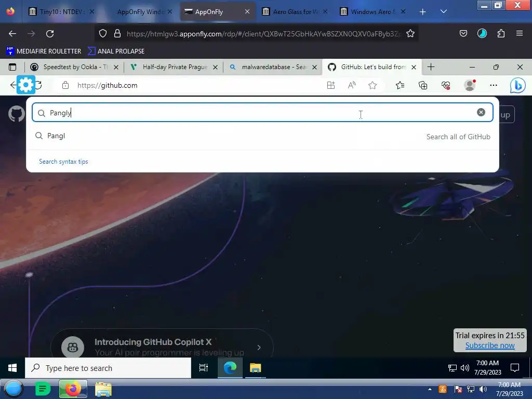Image resolution: width=532 pixels, height=399 pixels.
Task: Open Search syntax tips link
Action: point(63,162)
